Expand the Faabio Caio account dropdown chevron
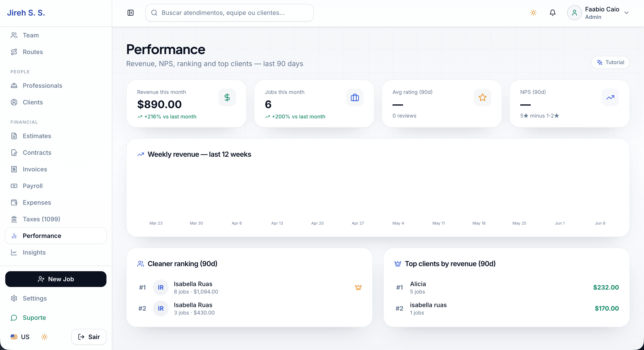 [x=626, y=13]
